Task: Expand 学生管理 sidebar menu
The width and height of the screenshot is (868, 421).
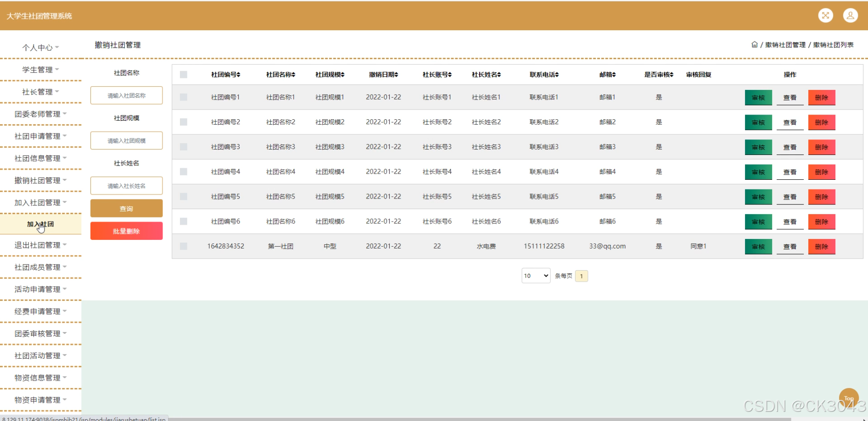Action: (40, 70)
